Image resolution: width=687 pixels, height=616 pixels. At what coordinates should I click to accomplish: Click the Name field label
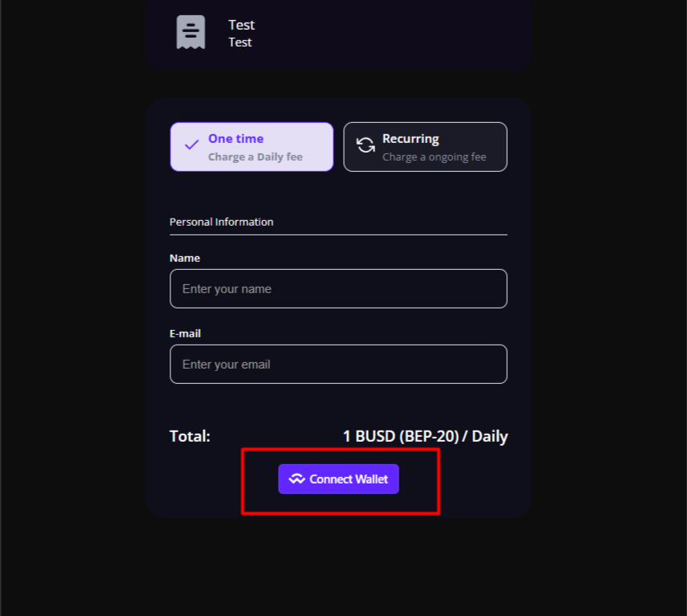point(185,259)
